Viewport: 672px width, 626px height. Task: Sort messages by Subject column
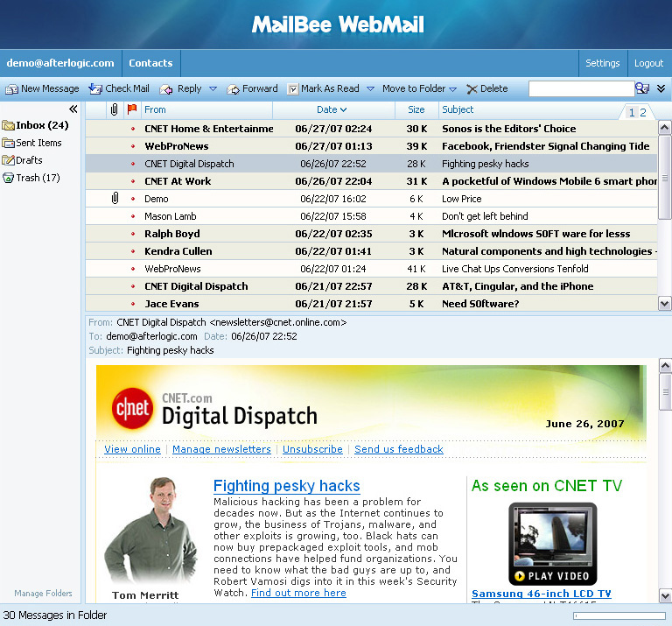click(458, 109)
